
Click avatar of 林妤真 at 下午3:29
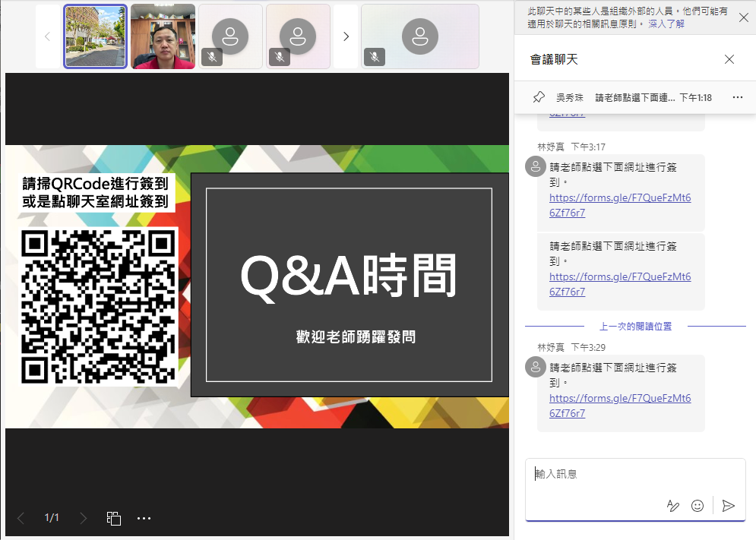coord(535,367)
